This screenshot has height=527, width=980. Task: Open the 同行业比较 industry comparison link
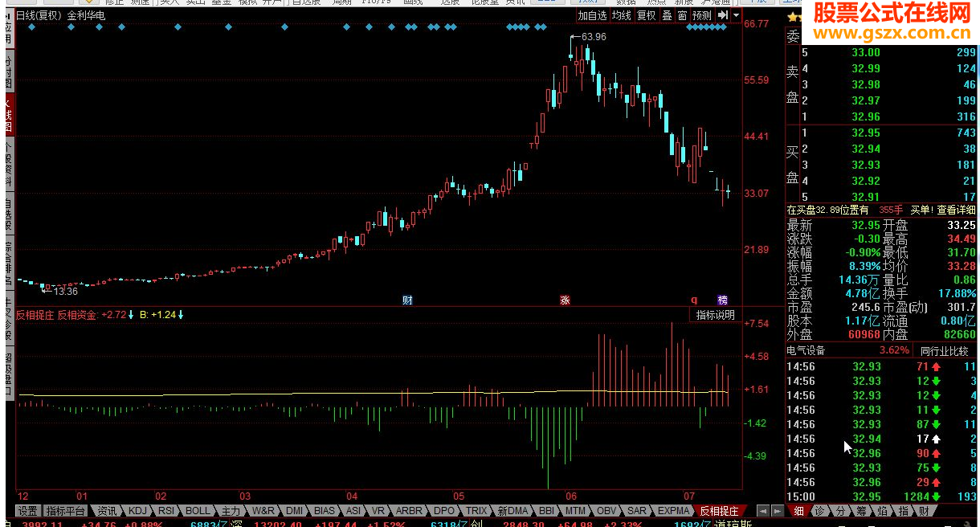(x=944, y=351)
